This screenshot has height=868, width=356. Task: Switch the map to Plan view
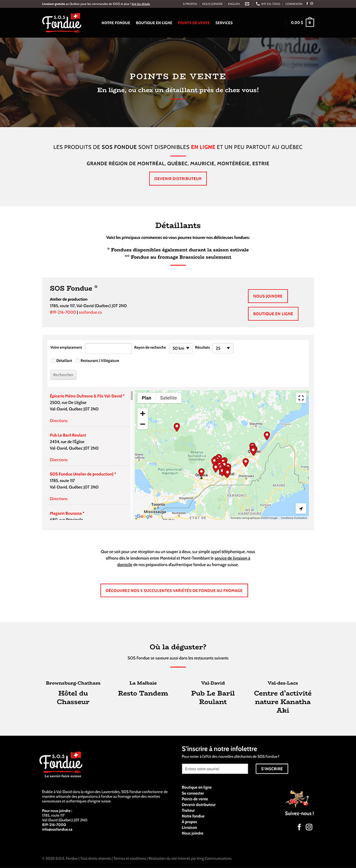(146, 398)
